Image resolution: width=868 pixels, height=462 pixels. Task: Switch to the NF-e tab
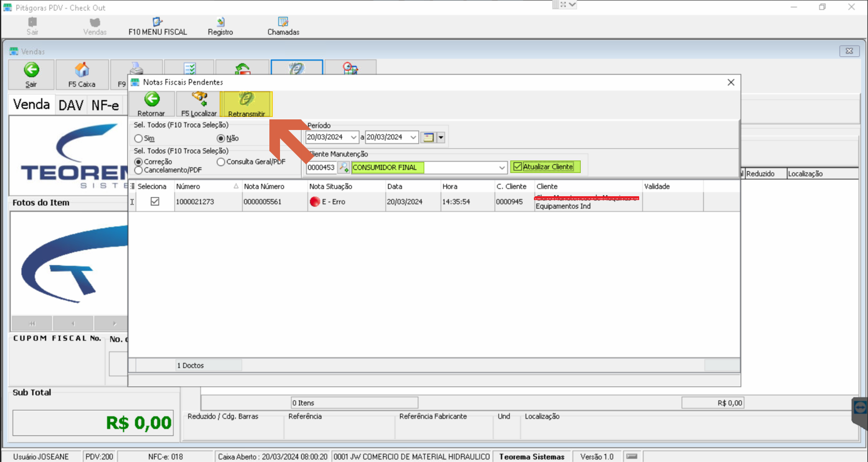click(x=105, y=105)
